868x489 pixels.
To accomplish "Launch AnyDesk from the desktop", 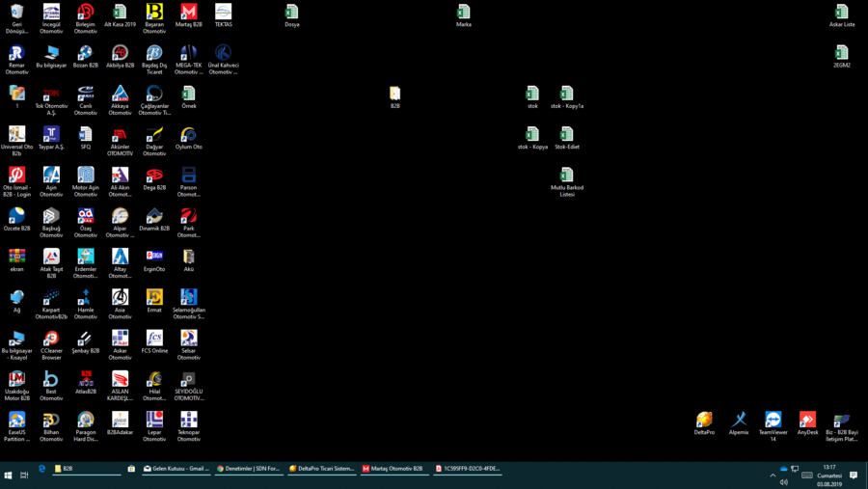I will point(807,421).
